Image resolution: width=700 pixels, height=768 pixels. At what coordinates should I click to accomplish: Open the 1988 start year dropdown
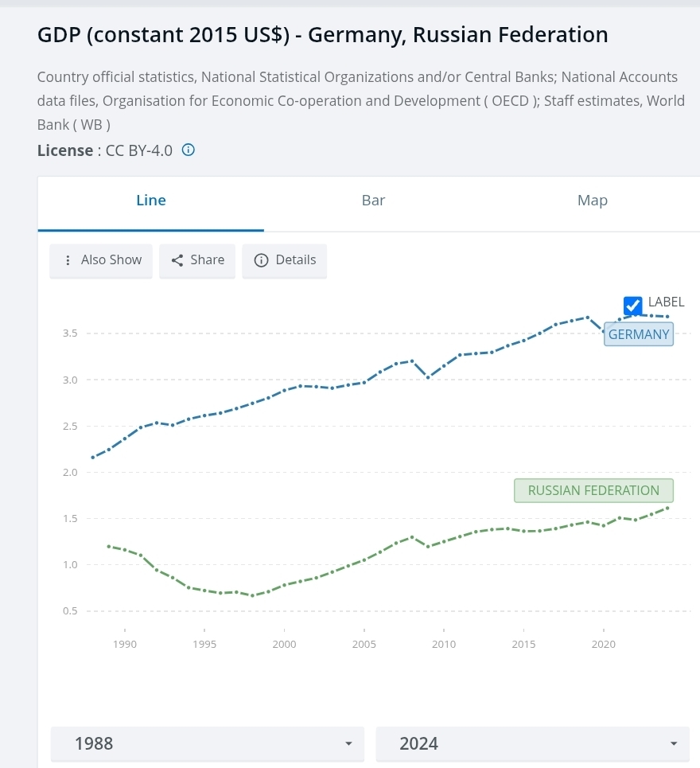point(207,743)
